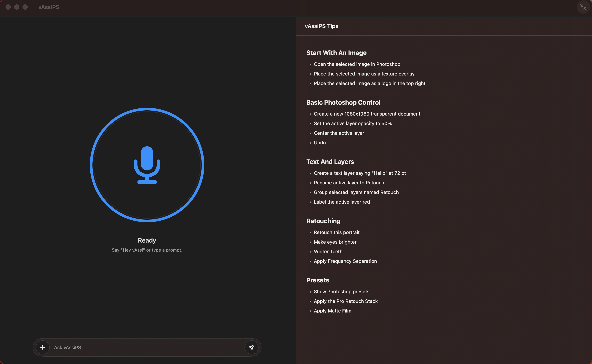Select 'Place the selected image as a texture overlay'

coord(364,74)
